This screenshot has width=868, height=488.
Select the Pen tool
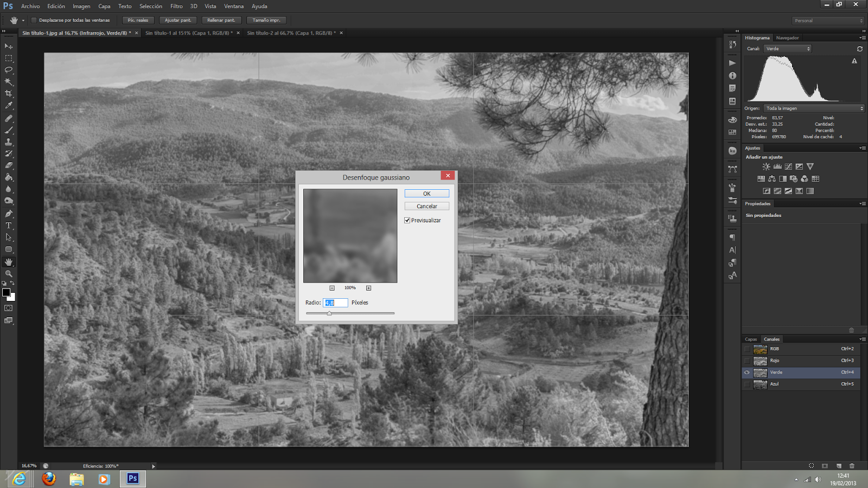[9, 214]
